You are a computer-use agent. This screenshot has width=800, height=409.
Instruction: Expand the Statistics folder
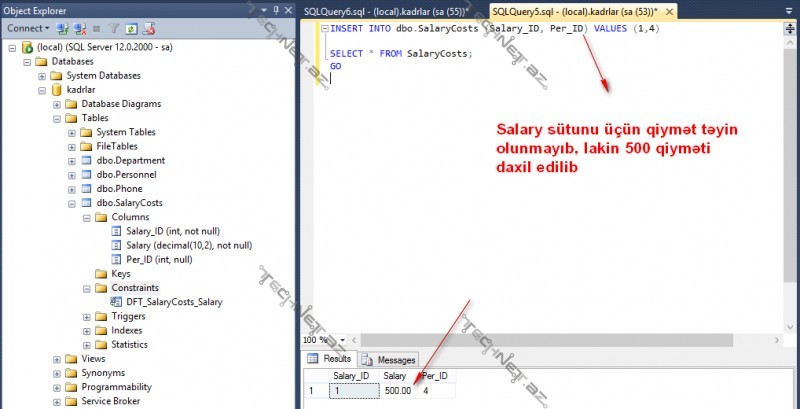point(86,345)
